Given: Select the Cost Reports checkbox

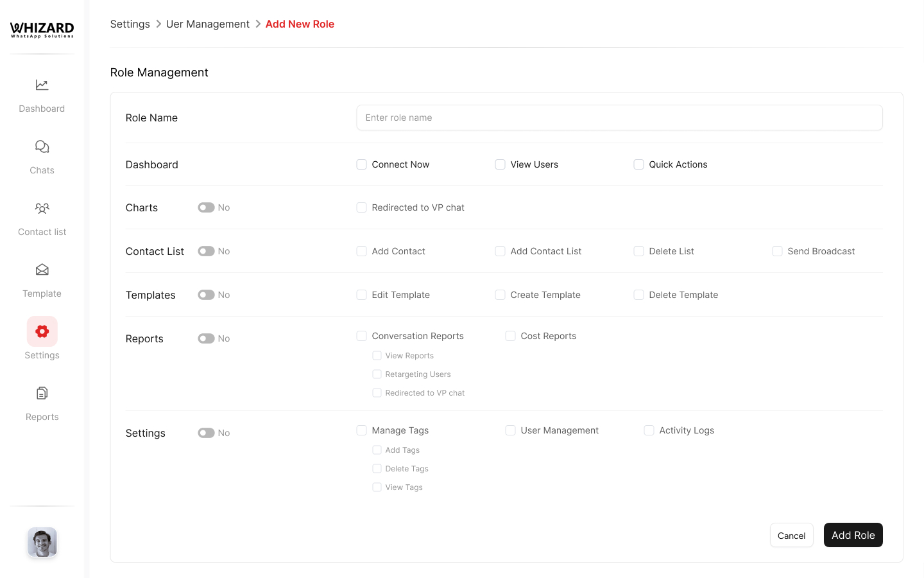Looking at the screenshot, I should coord(511,336).
